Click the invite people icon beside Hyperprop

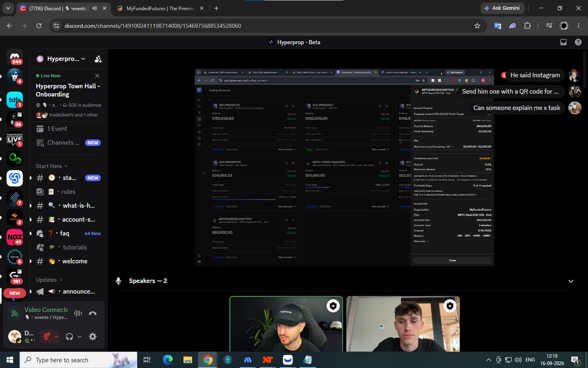98,59
